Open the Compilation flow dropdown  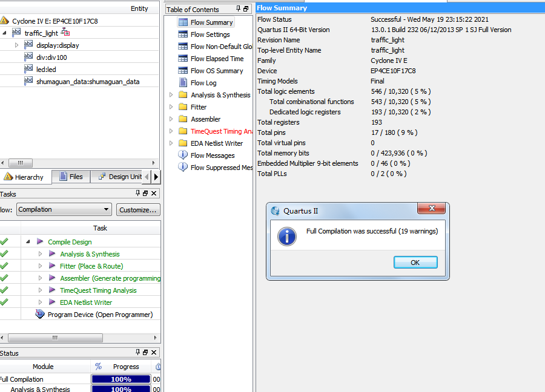click(64, 209)
